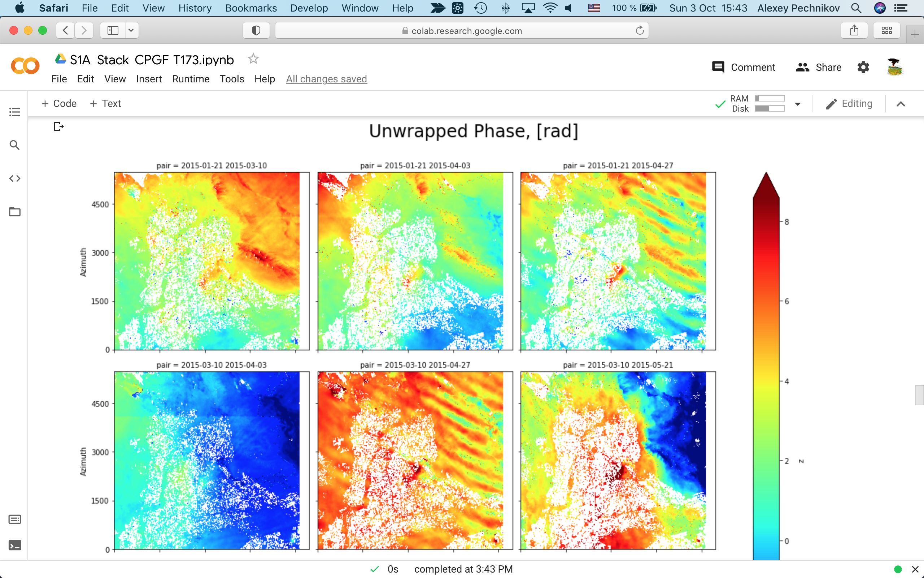Image resolution: width=924 pixels, height=578 pixels.
Task: Open the Files folder sidebar icon
Action: click(14, 211)
